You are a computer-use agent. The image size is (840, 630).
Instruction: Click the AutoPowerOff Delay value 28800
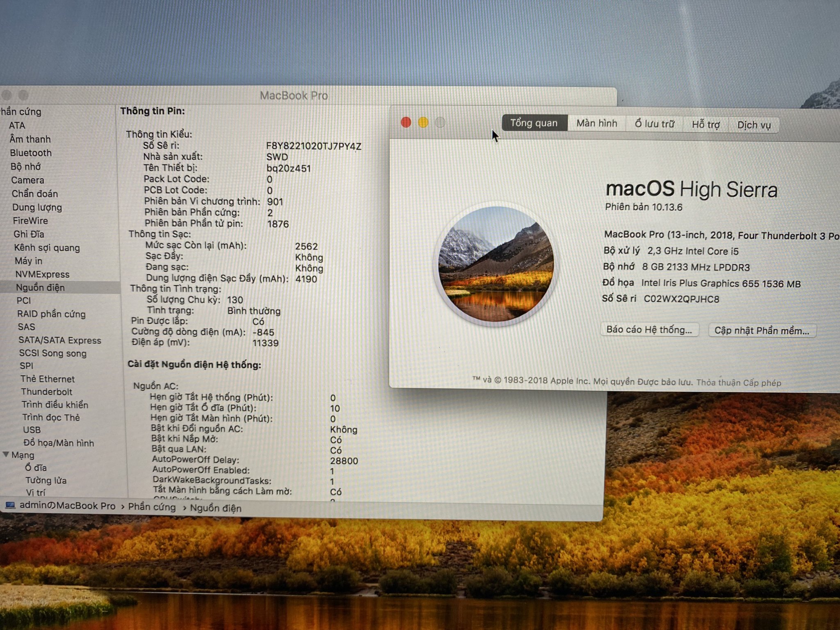click(344, 461)
